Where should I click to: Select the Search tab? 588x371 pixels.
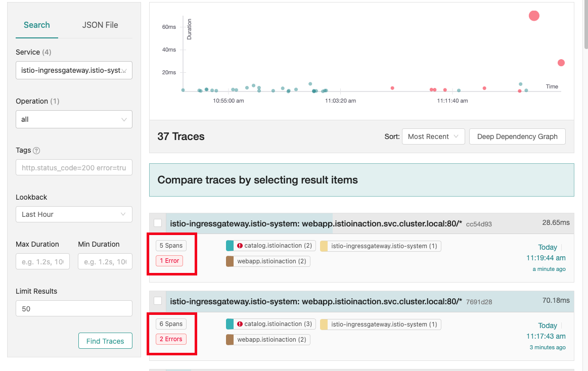point(37,25)
